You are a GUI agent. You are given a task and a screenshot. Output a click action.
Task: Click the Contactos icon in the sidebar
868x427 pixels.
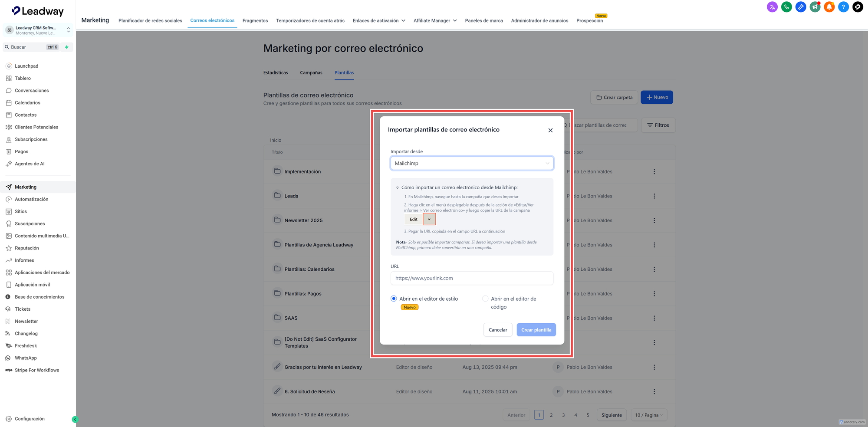pos(9,115)
